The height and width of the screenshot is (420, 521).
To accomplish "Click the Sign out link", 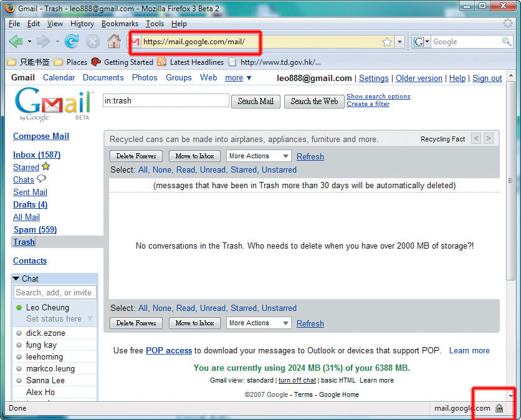I will point(487,78).
